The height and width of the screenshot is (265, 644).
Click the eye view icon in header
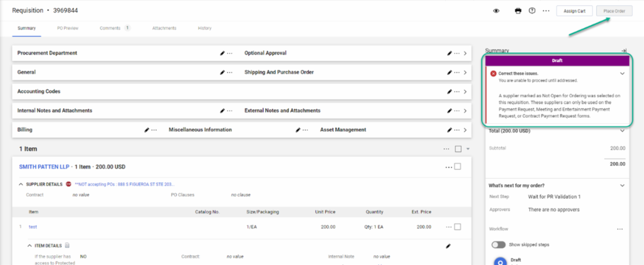[x=496, y=11]
